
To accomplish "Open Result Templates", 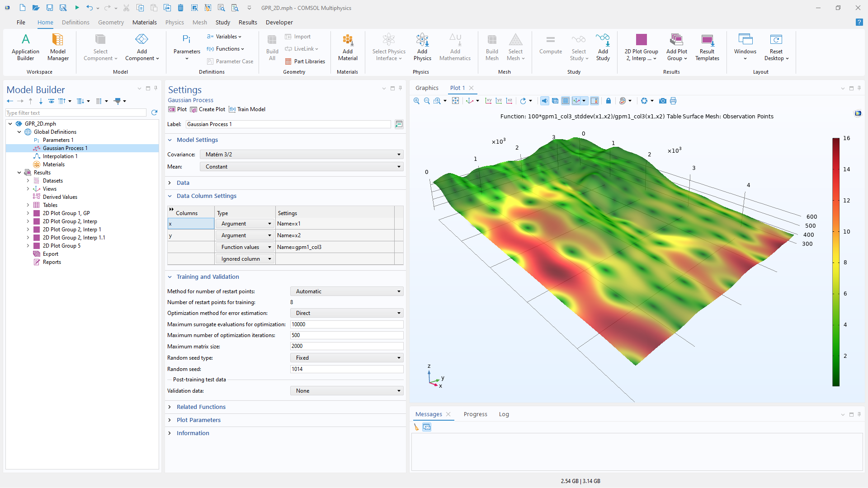I will click(x=707, y=47).
